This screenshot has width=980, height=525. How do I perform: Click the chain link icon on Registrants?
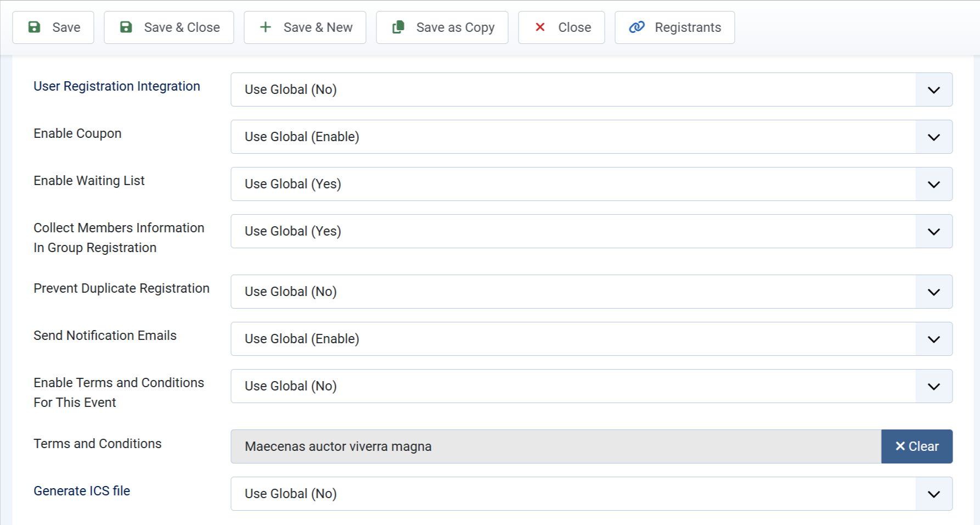(x=637, y=27)
